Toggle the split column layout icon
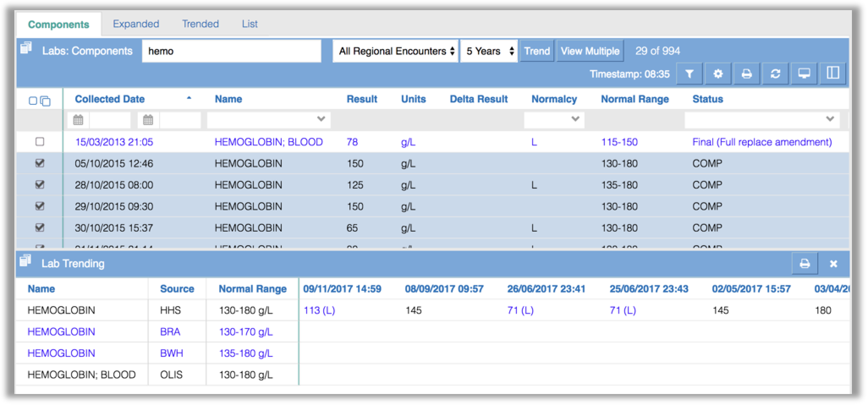Screen dimensions: 868x405 [833, 74]
